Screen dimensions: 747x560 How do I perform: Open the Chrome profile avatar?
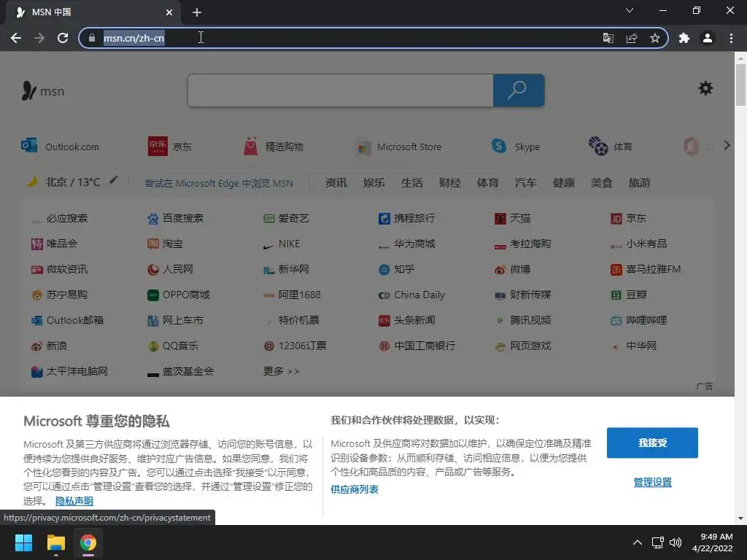(708, 38)
